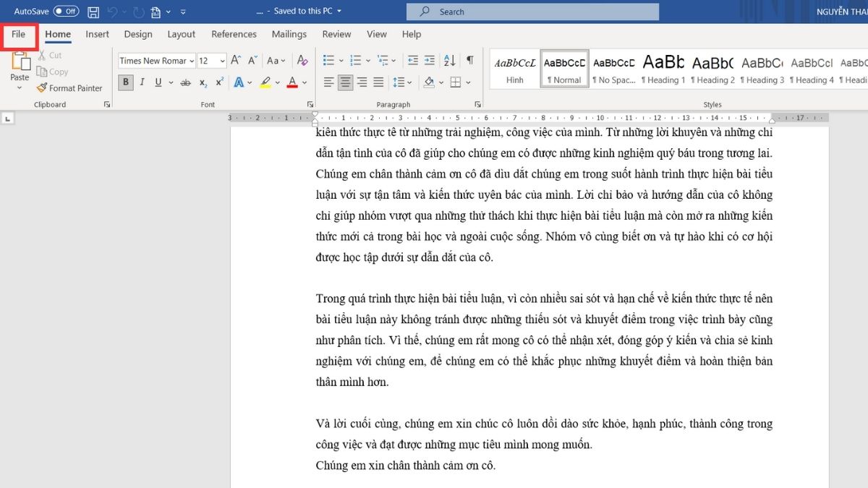
Task: Click Line and Paragraph Spacing icon
Action: pos(398,82)
